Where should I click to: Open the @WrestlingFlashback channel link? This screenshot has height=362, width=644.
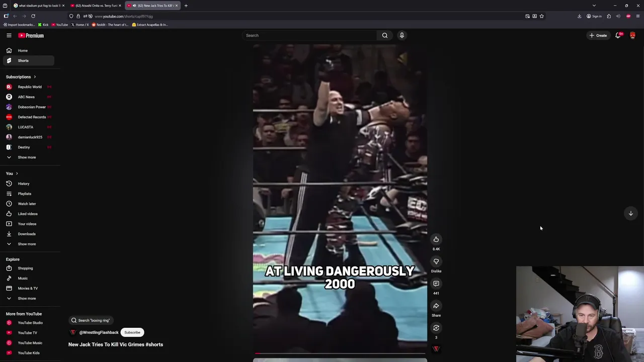99,332
